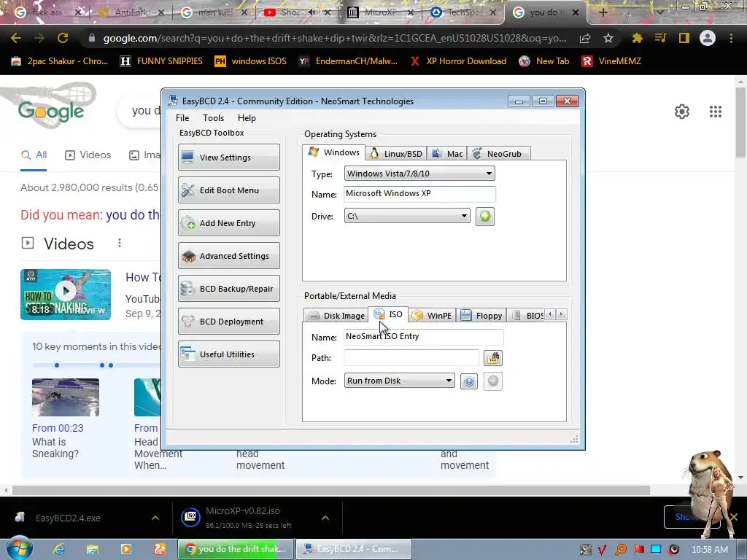Viewport: 747px width, 560px height.
Task: Expand options for EasyBCD2.4.exe download
Action: (155, 518)
